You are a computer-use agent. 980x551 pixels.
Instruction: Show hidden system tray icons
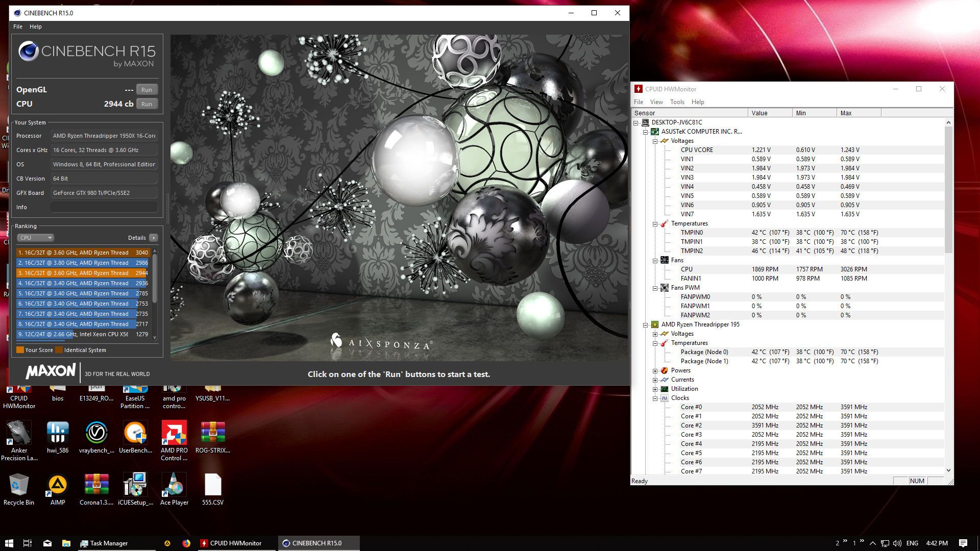[x=873, y=543]
